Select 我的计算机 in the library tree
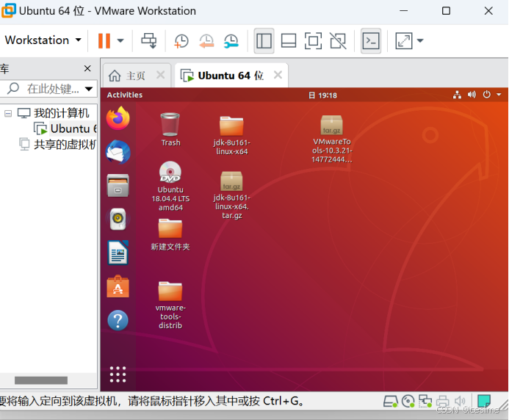Image resolution: width=509 pixels, height=420 pixels. (x=53, y=113)
